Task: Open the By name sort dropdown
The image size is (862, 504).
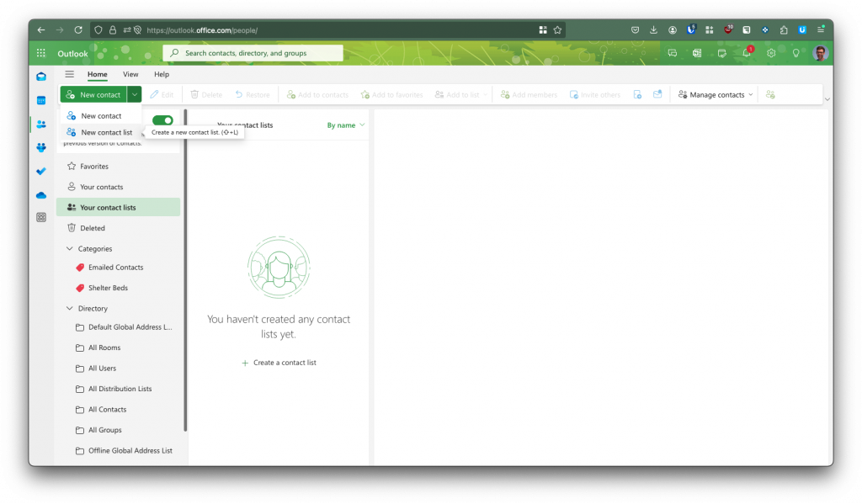Action: pos(345,125)
